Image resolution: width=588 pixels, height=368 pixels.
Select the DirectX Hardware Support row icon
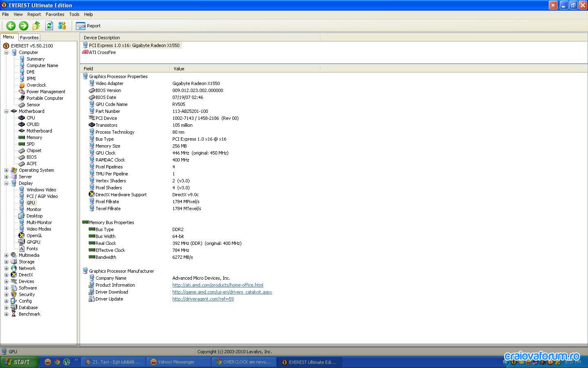(92, 195)
